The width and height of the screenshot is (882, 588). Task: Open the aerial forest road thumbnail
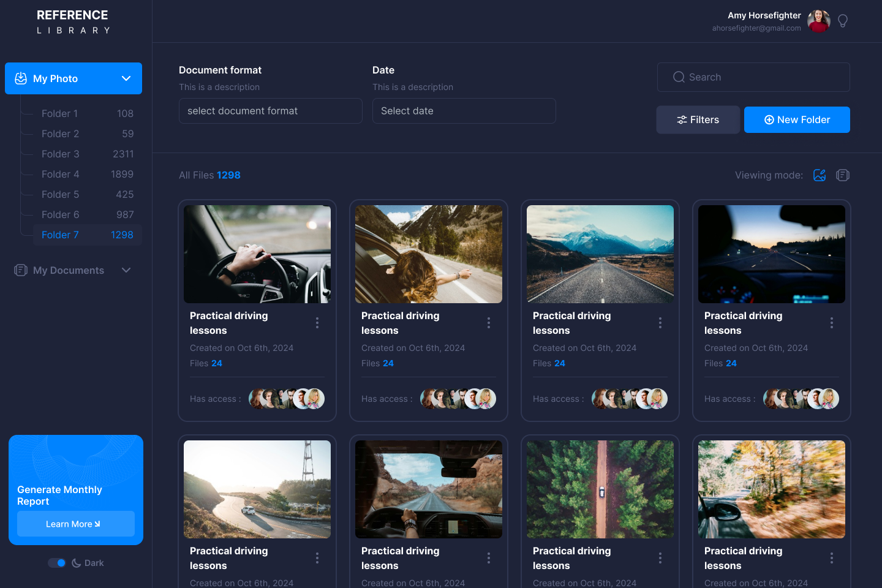coord(600,489)
